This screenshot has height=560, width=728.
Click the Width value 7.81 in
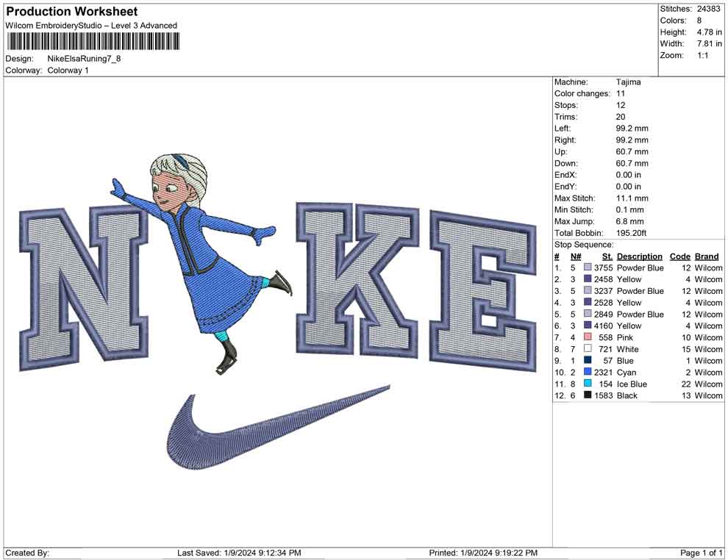tap(709, 43)
